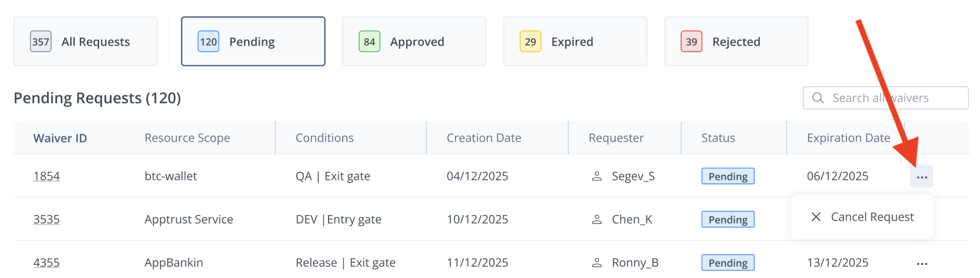Sort by the Creation Date column header
The height and width of the screenshot is (278, 980).
(484, 138)
